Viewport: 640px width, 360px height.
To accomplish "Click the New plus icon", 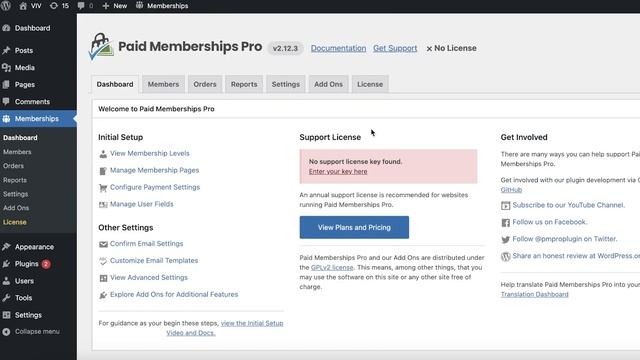I will (x=106, y=6).
